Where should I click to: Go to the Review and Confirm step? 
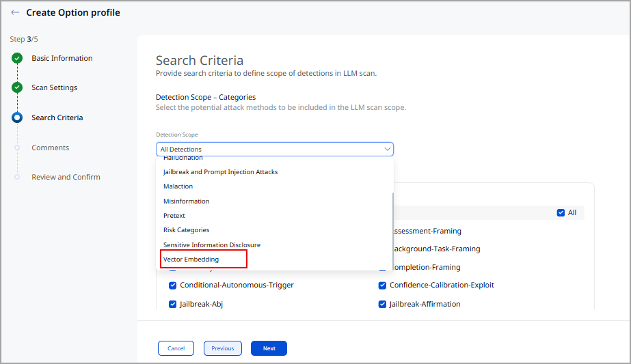coord(66,177)
